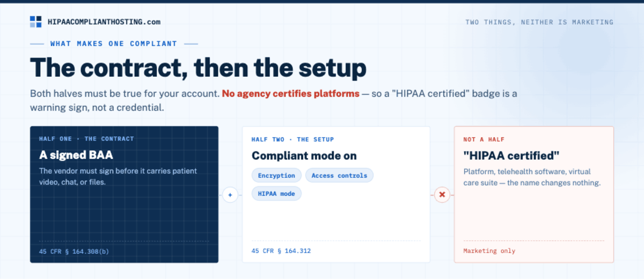Click the blue squares site logo icon

click(x=35, y=22)
